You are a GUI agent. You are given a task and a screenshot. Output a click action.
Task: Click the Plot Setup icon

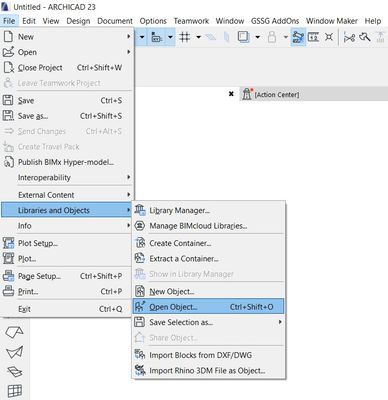point(8,243)
